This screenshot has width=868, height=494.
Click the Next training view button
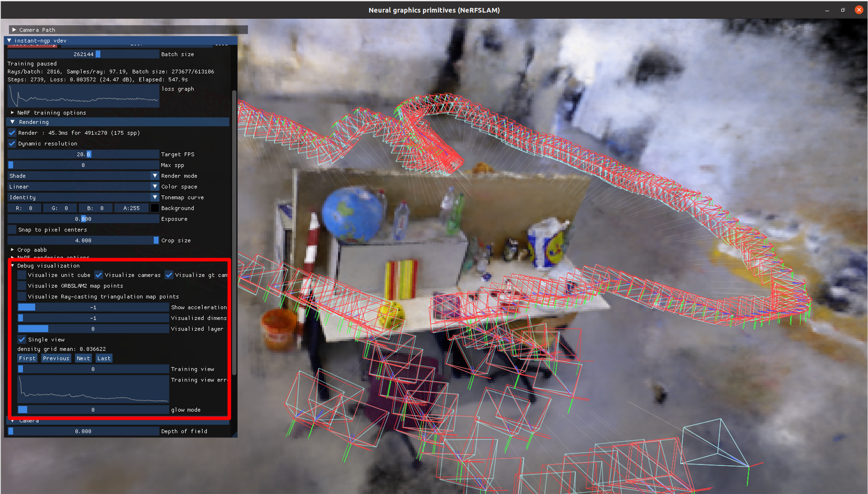click(83, 359)
